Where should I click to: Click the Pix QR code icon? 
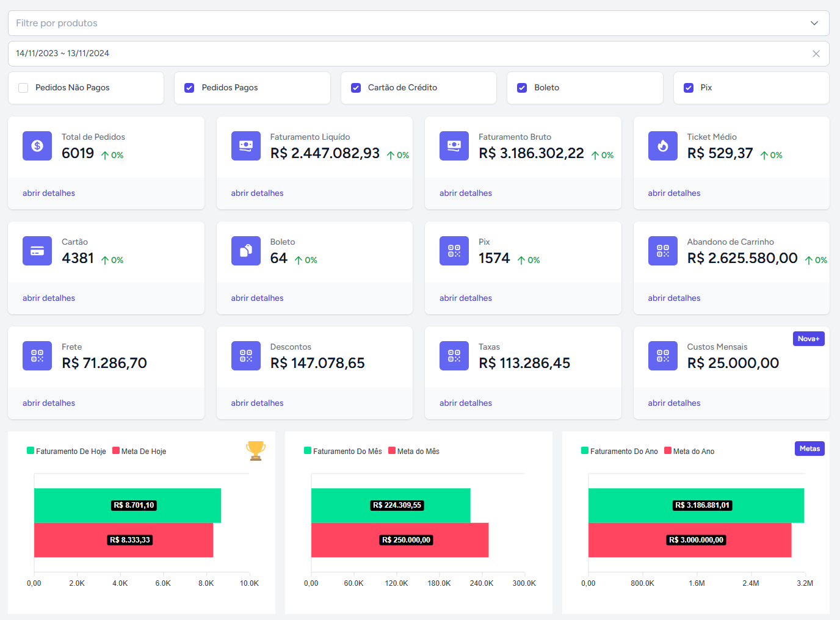click(x=454, y=251)
